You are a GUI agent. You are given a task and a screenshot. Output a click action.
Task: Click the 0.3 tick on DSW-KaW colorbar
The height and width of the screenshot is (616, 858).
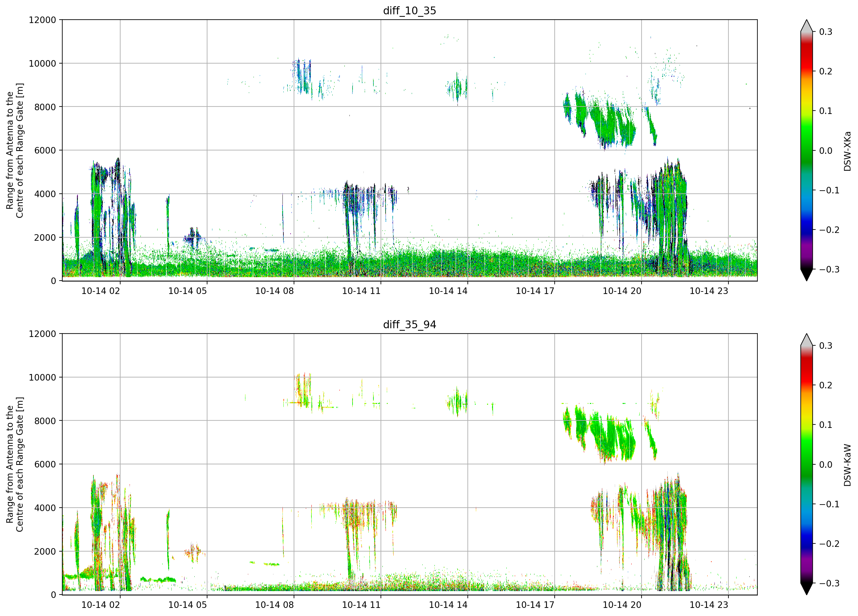pos(826,346)
